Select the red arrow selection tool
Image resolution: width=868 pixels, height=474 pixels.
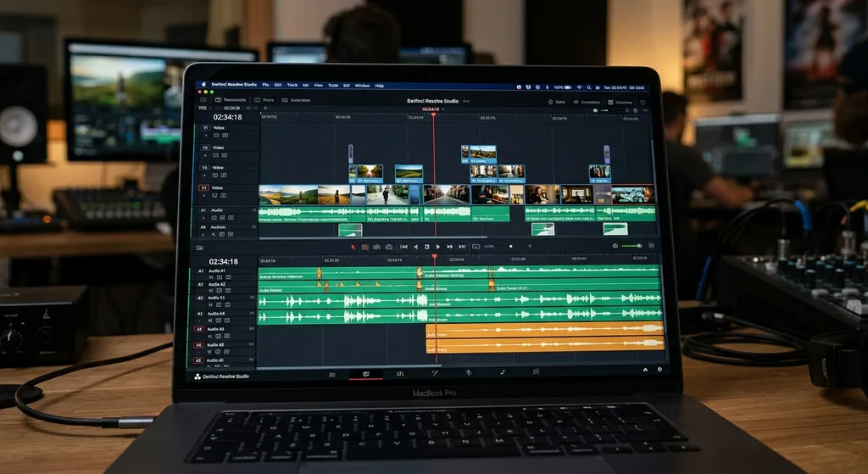pos(353,247)
